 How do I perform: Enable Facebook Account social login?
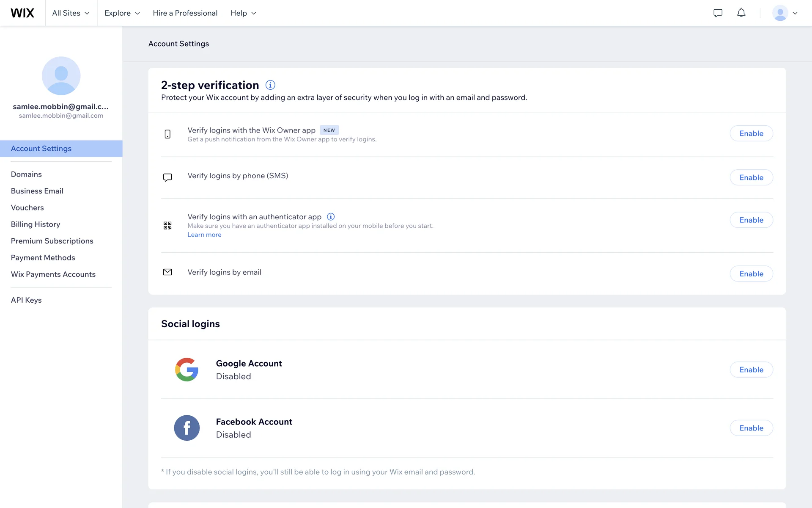[x=751, y=428]
